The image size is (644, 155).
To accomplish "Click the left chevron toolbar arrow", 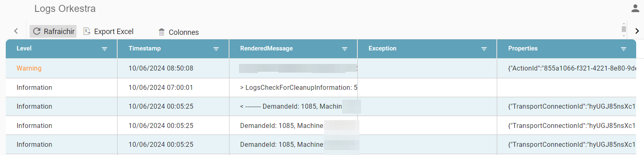I will pyautogui.click(x=16, y=31).
